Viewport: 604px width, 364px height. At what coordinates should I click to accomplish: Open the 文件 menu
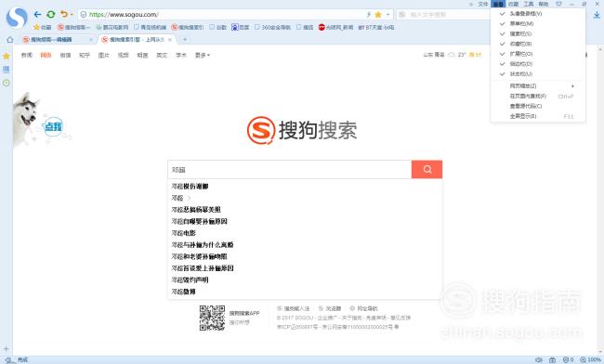point(482,4)
